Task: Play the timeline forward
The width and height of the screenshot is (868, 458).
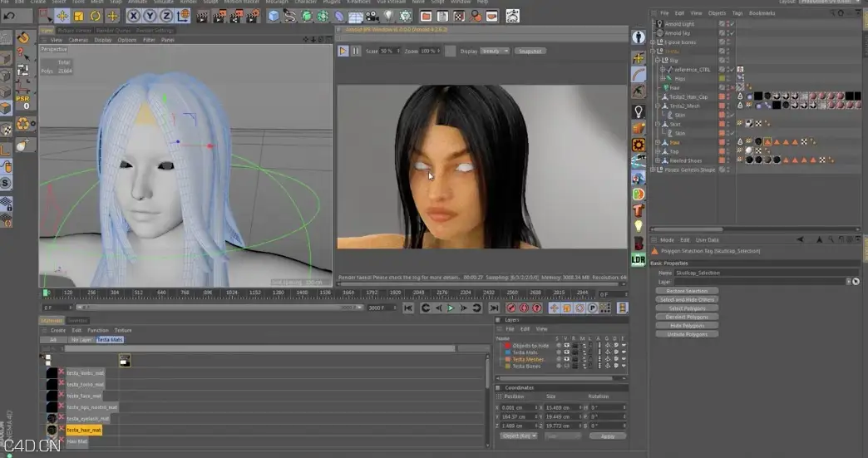Action: coord(451,308)
